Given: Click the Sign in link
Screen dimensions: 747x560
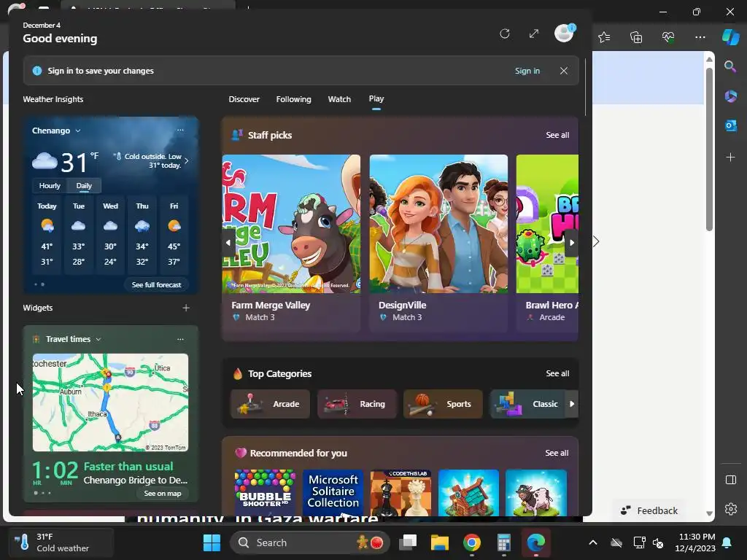Looking at the screenshot, I should coord(527,71).
